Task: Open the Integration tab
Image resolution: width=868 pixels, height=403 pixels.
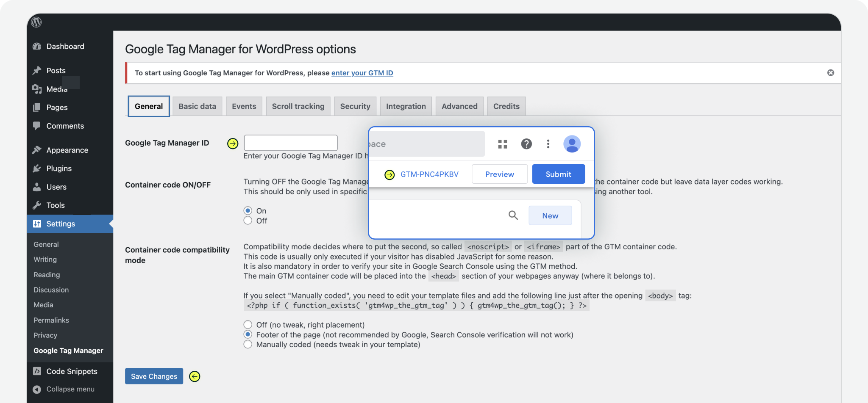Action: (406, 106)
